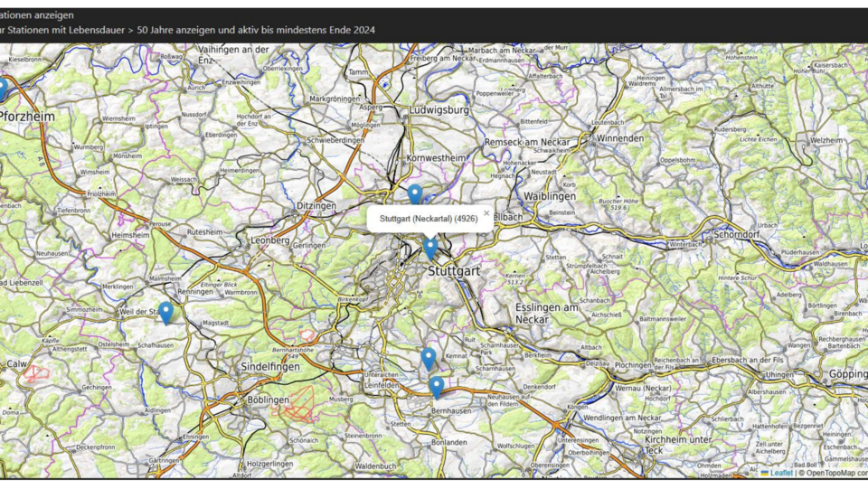Click the 'Schorndorf' map label
This screenshot has width=868, height=489.
(736, 234)
